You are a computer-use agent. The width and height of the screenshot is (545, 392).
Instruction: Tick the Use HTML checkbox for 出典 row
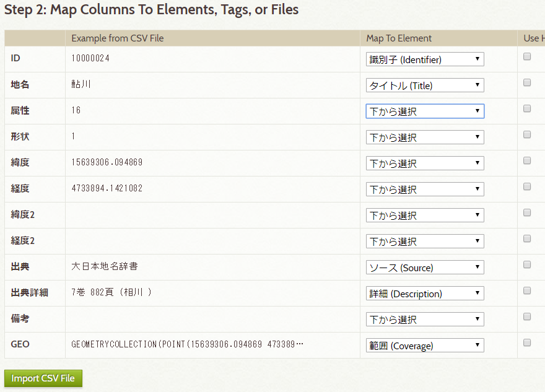pyautogui.click(x=527, y=264)
